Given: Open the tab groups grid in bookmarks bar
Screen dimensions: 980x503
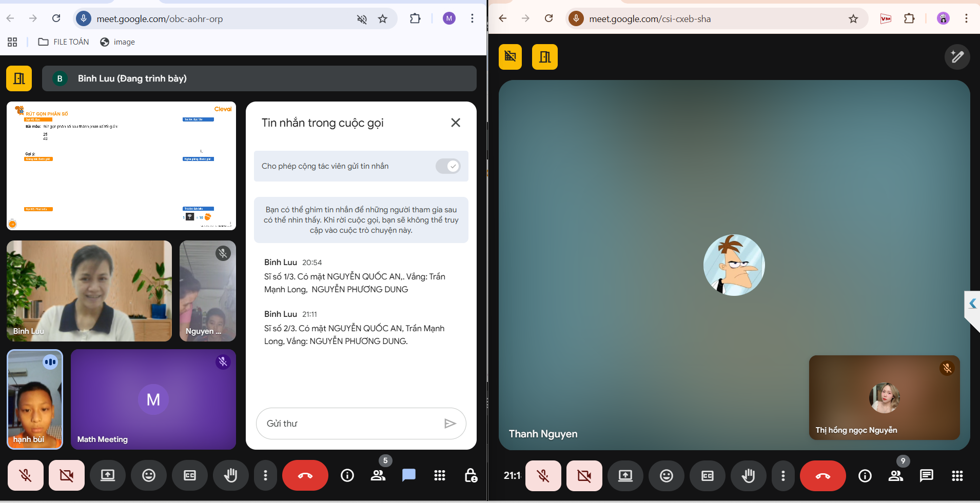Looking at the screenshot, I should tap(12, 42).
